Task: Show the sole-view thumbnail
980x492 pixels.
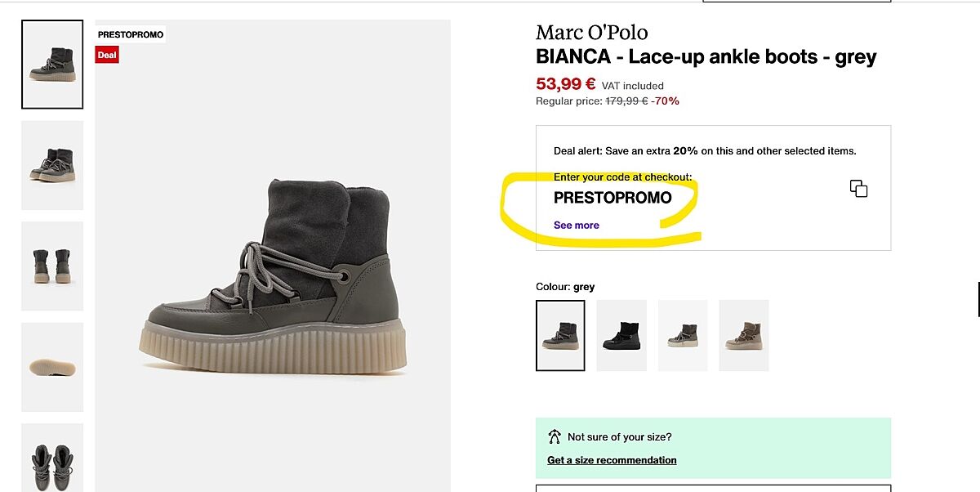Action: coord(52,367)
